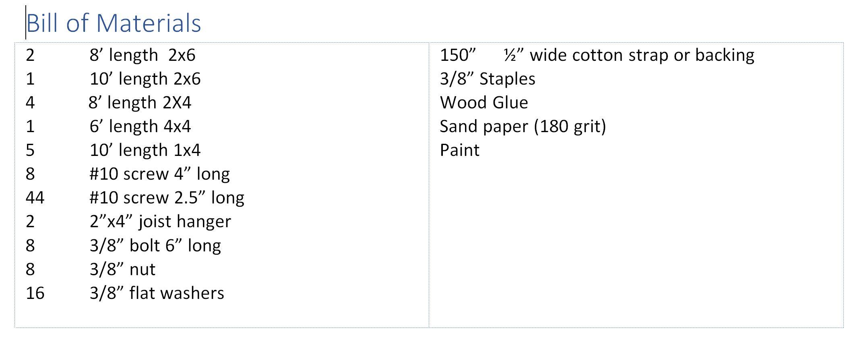Click the Sand paper (180 grit) line

tap(523, 126)
